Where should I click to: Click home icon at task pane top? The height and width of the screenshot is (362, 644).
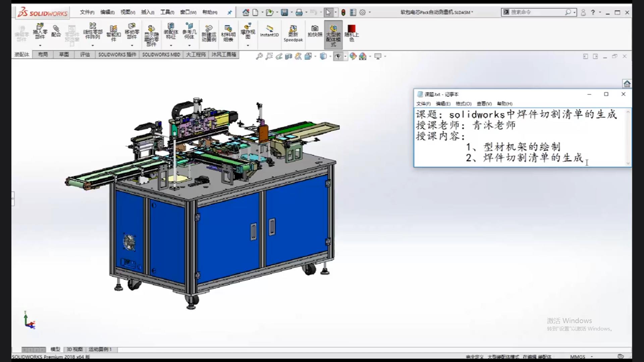pos(627,83)
